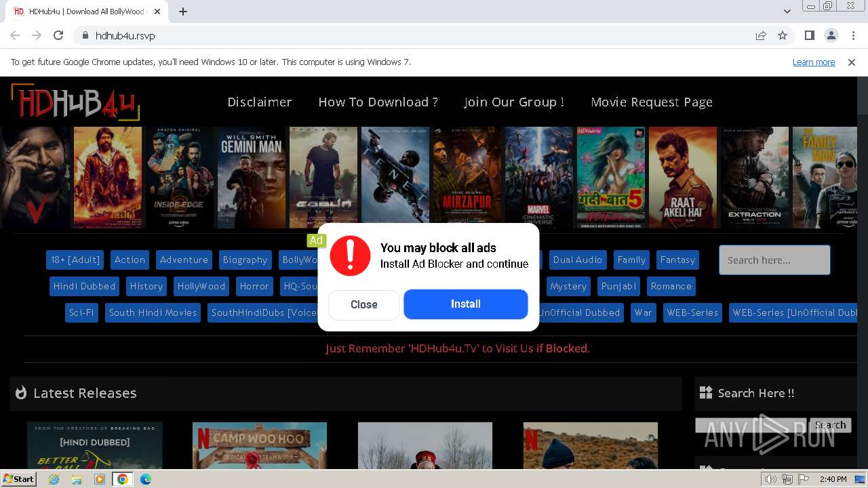Screen dimensions: 868x488
Task: Open the Raat Akeli Hai poster
Action: (683, 178)
